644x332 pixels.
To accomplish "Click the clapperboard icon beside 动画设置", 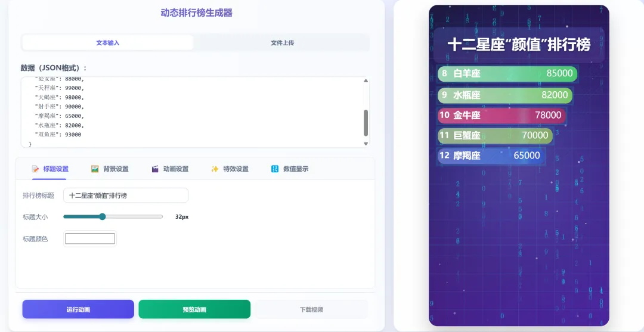I will tap(155, 169).
